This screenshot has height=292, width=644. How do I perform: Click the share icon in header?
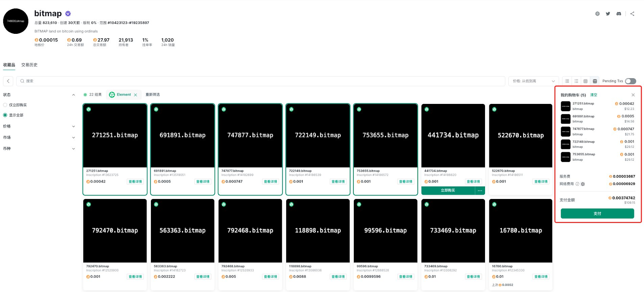tap(632, 14)
